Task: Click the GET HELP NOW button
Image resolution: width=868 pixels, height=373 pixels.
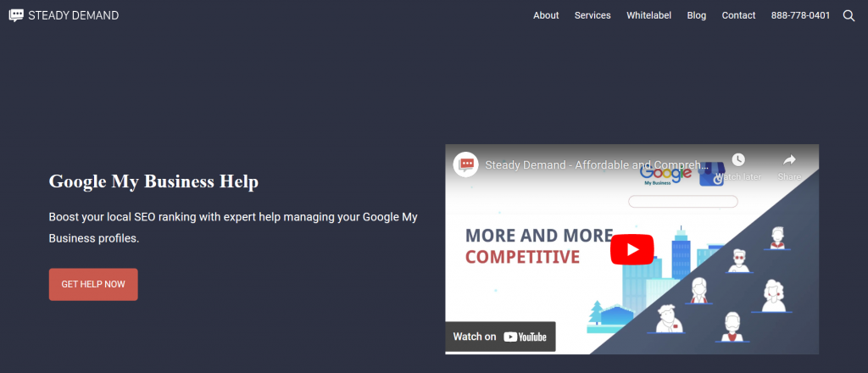Action: (93, 285)
